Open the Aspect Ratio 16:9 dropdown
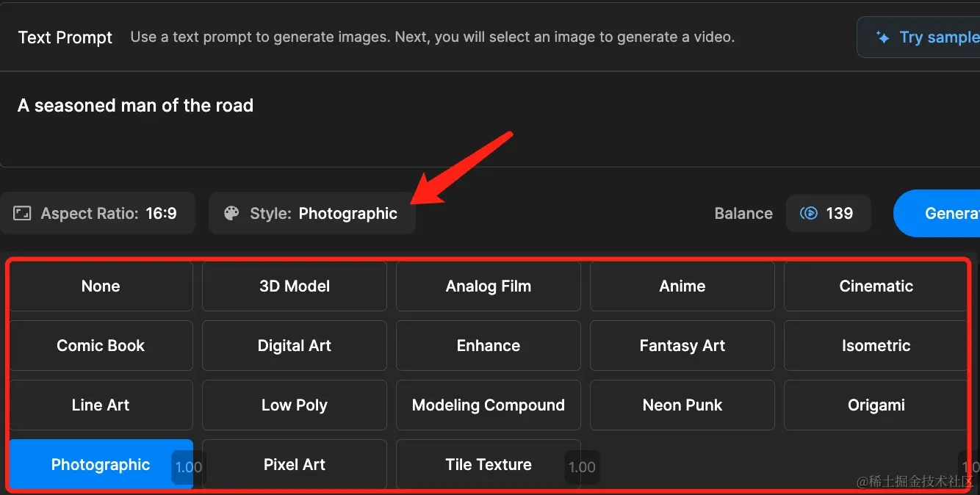 pos(96,214)
